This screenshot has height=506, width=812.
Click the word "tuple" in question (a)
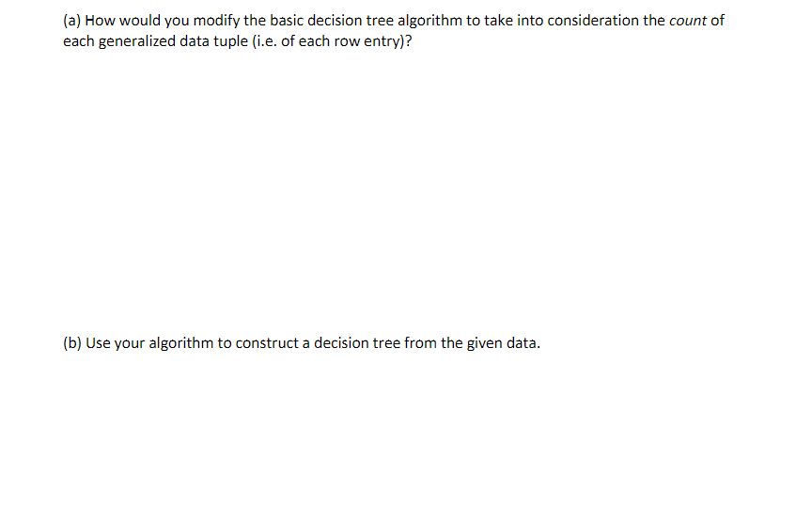pos(230,41)
